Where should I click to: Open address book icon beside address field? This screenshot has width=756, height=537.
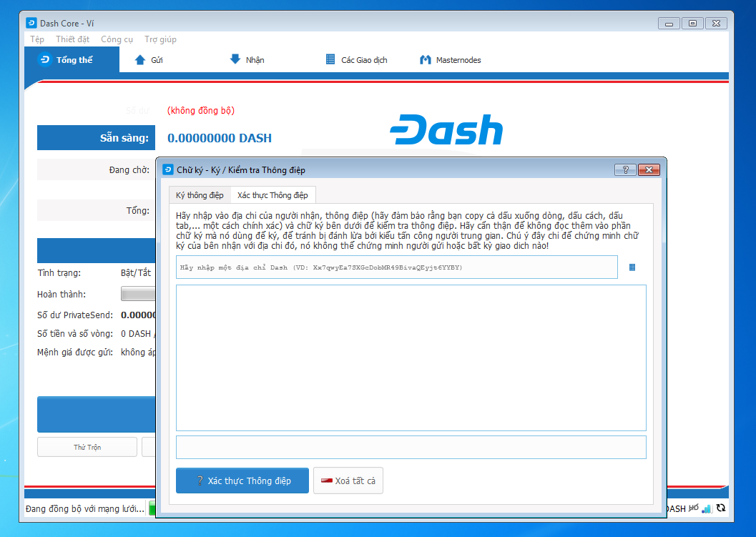[x=632, y=267]
